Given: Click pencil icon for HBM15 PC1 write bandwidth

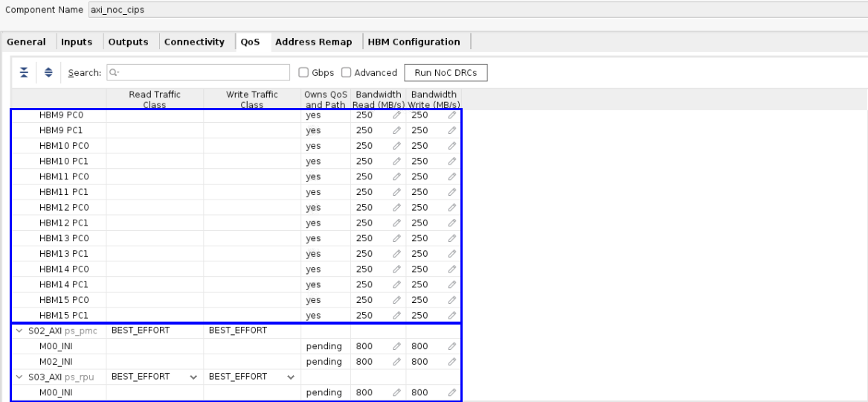Looking at the screenshot, I should coord(451,315).
